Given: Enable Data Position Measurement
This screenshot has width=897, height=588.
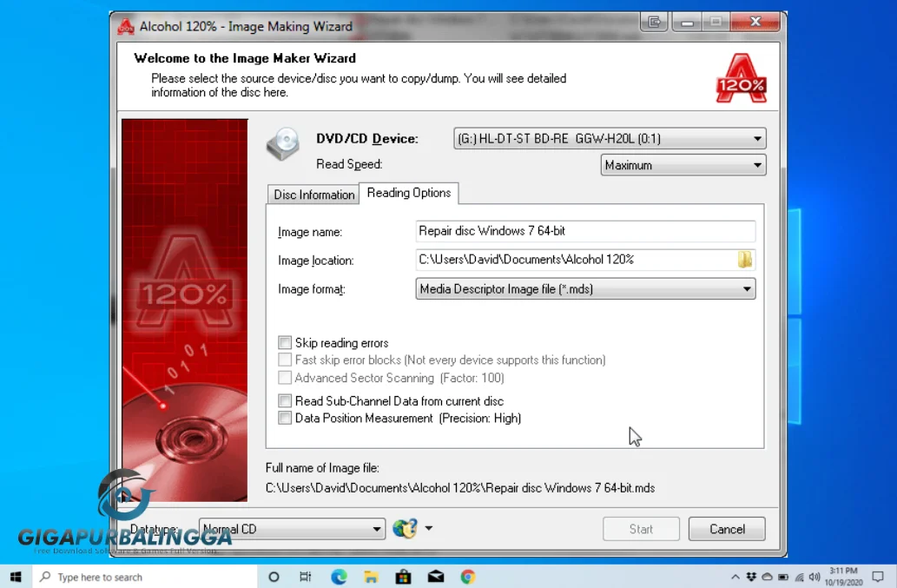Looking at the screenshot, I should 285,418.
